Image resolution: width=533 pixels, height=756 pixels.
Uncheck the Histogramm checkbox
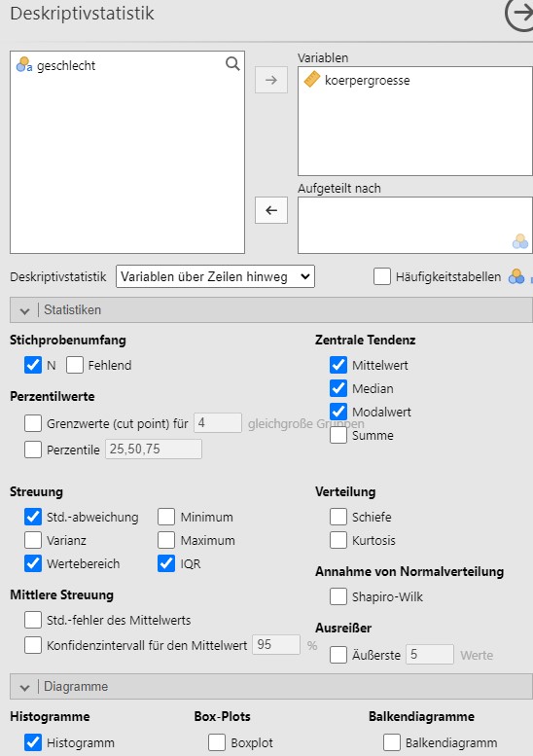coord(33,742)
